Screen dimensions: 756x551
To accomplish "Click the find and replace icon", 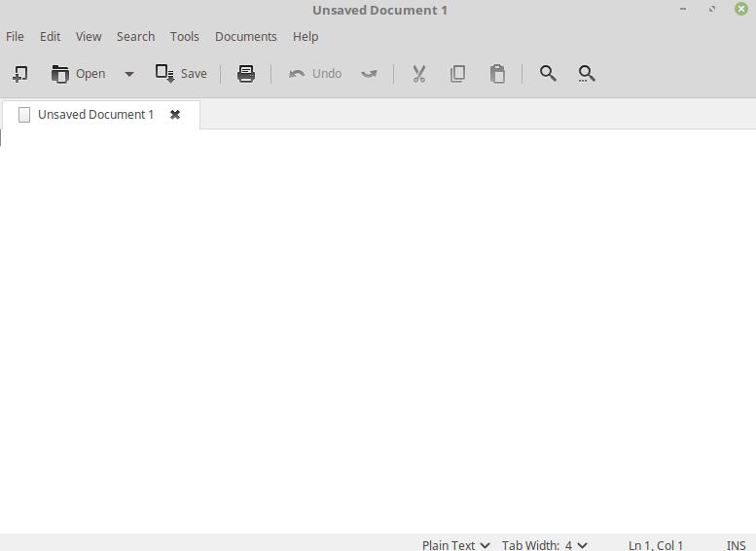I will click(x=587, y=74).
